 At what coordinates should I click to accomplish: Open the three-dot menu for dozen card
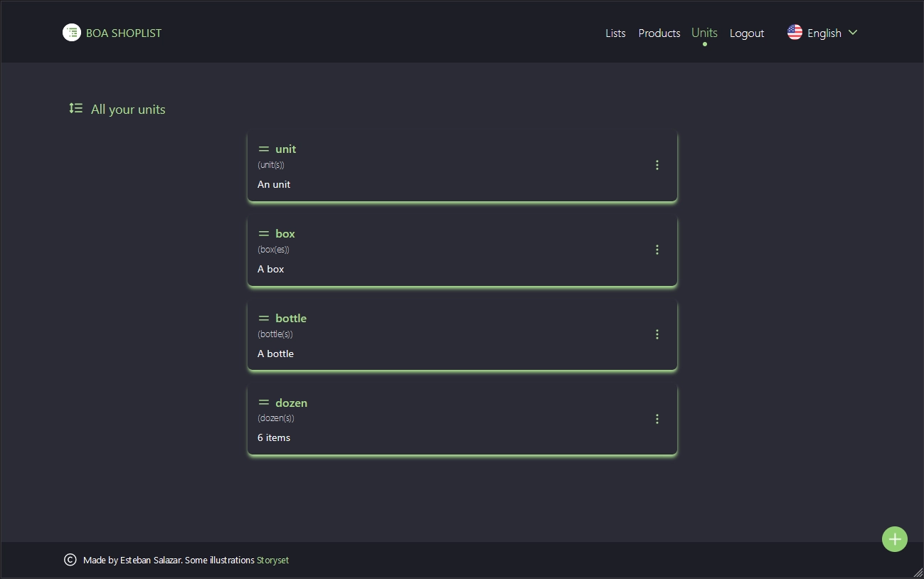click(x=657, y=419)
